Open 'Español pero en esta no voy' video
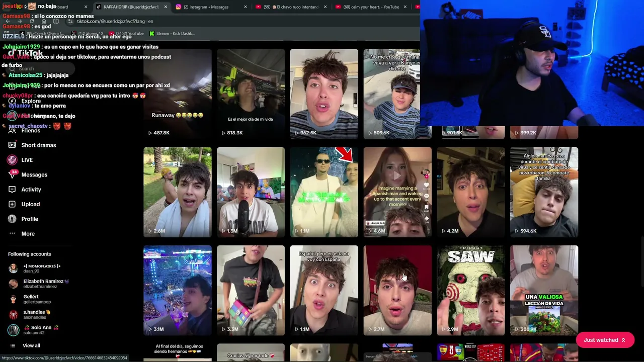This screenshot has width=644, height=362. point(324,290)
